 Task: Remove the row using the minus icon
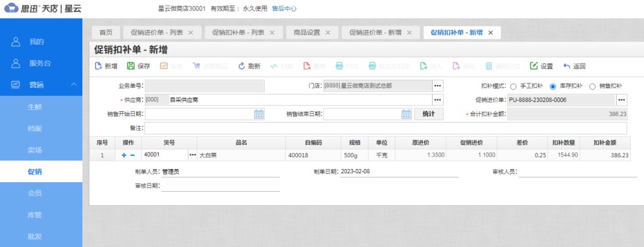[x=132, y=155]
